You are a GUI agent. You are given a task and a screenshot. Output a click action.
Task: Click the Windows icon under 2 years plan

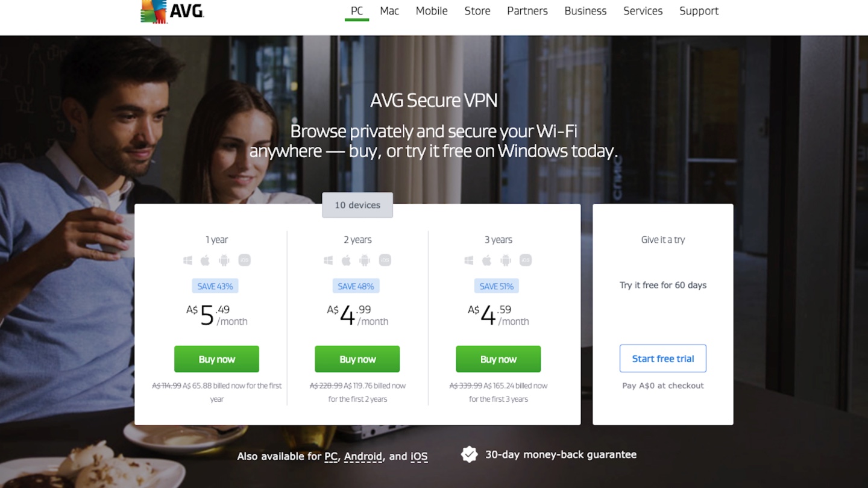(329, 260)
